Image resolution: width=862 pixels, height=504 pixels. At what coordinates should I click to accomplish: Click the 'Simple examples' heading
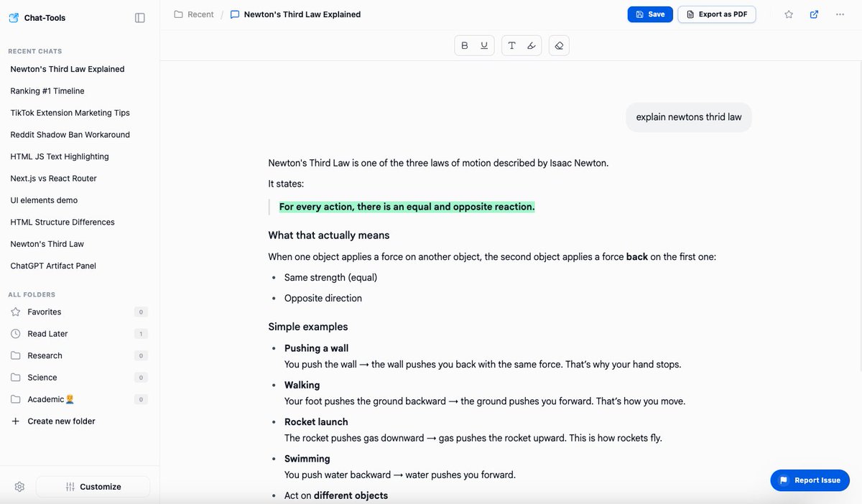308,327
